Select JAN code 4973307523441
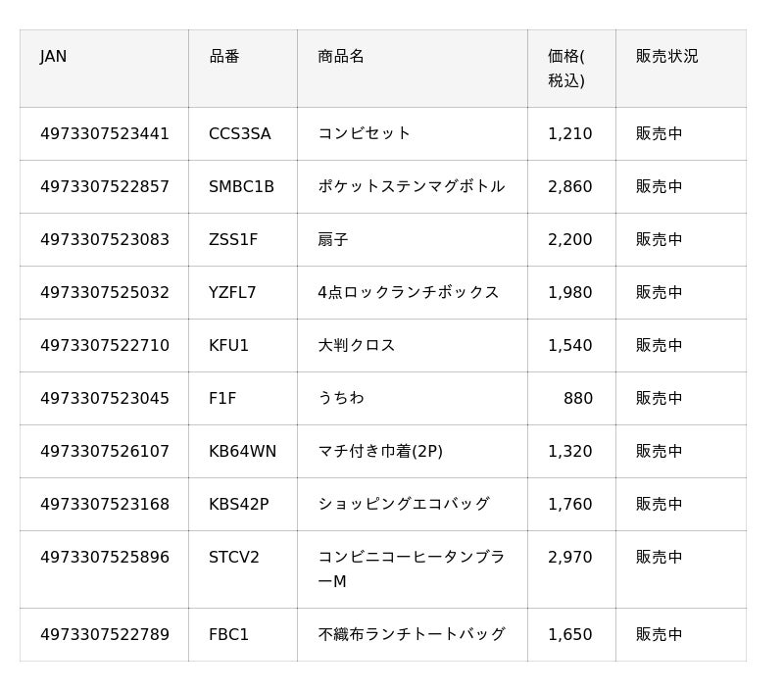Screen dimensions: 784x691 click(x=105, y=133)
